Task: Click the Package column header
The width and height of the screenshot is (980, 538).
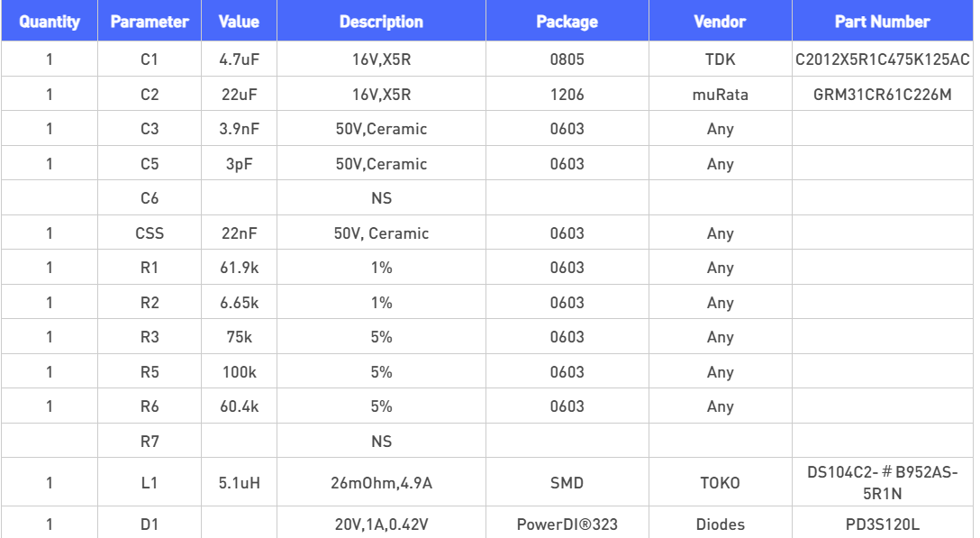Action: point(567,22)
